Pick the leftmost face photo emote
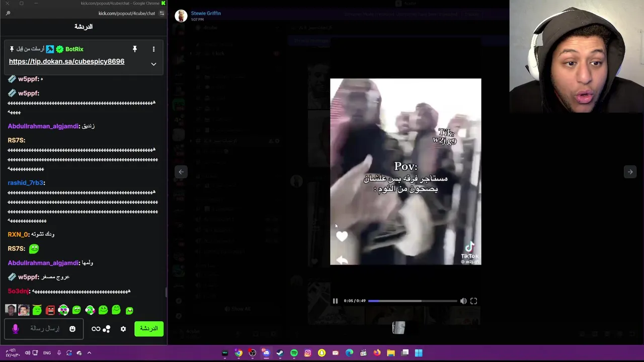The image size is (644, 362). click(11, 310)
